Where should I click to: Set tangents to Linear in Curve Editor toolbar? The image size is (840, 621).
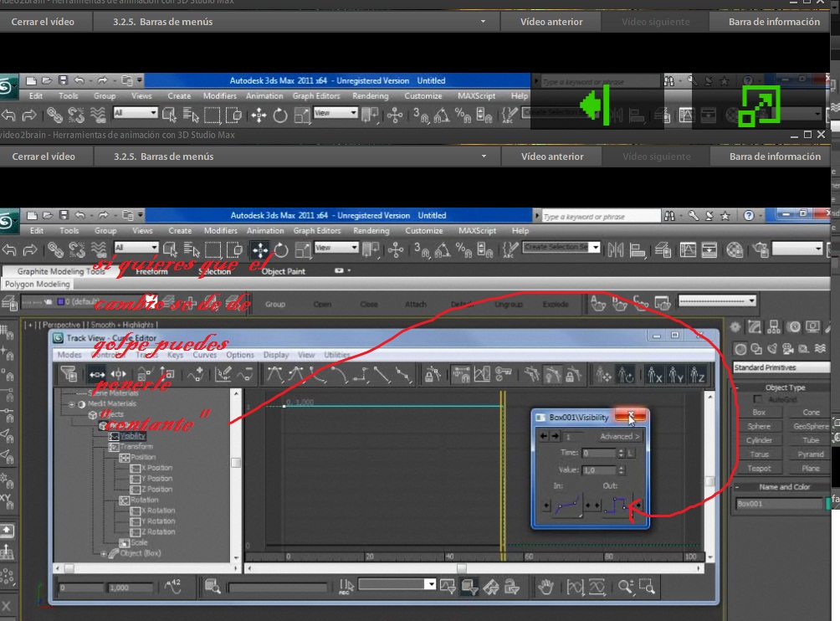click(x=382, y=374)
